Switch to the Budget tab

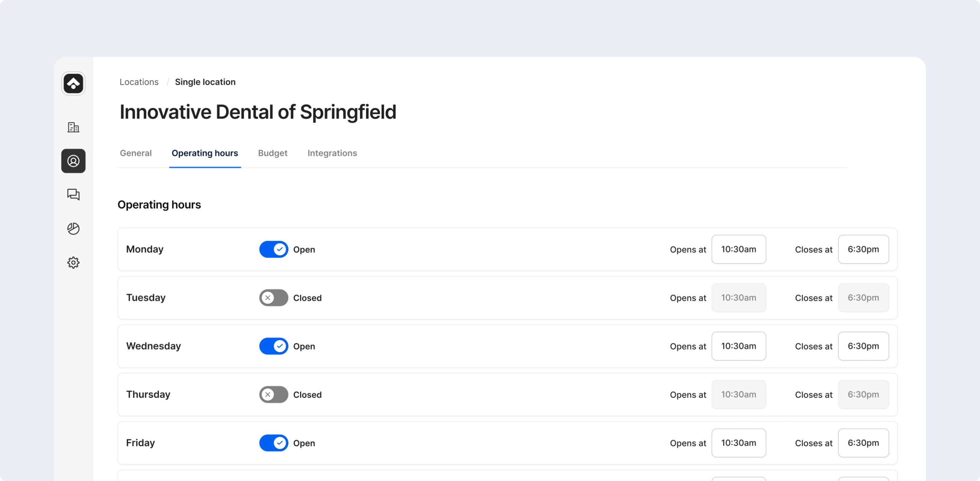pyautogui.click(x=273, y=153)
